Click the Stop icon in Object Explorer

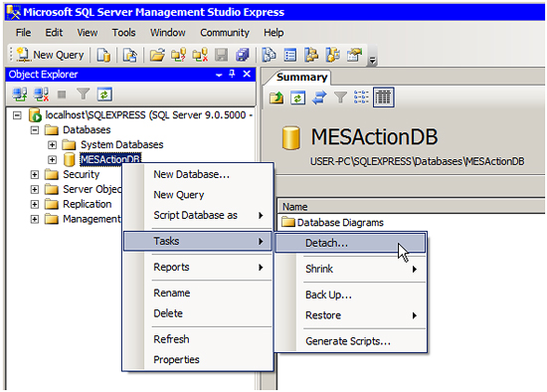pyautogui.click(x=62, y=95)
